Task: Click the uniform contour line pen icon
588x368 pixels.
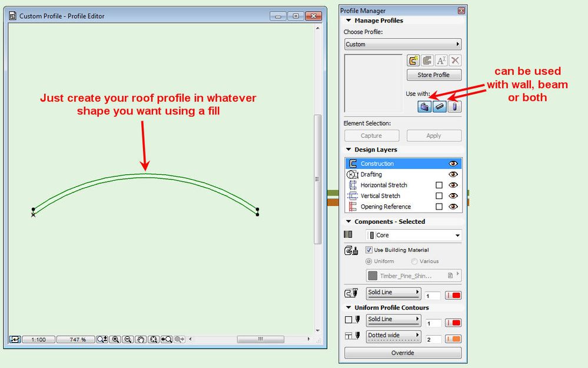Action: pos(352,320)
